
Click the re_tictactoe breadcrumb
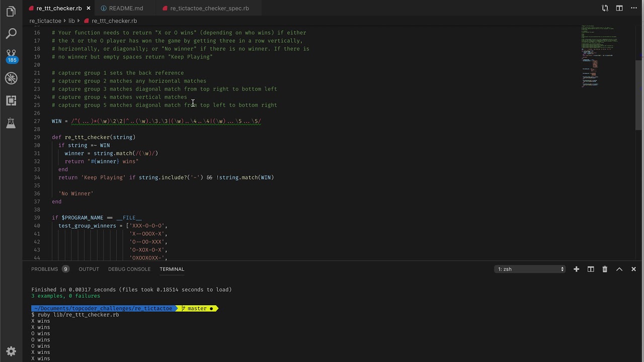45,21
